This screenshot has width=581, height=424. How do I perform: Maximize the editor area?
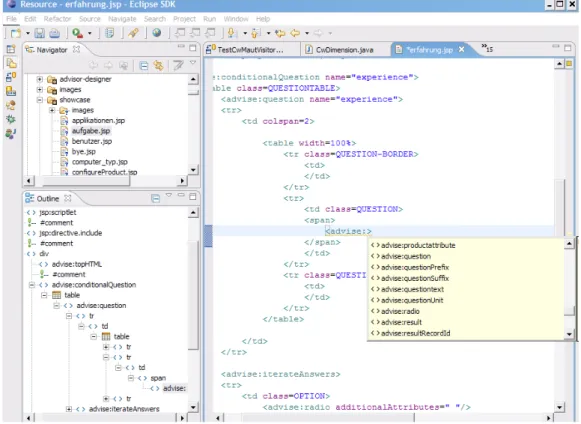568,48
